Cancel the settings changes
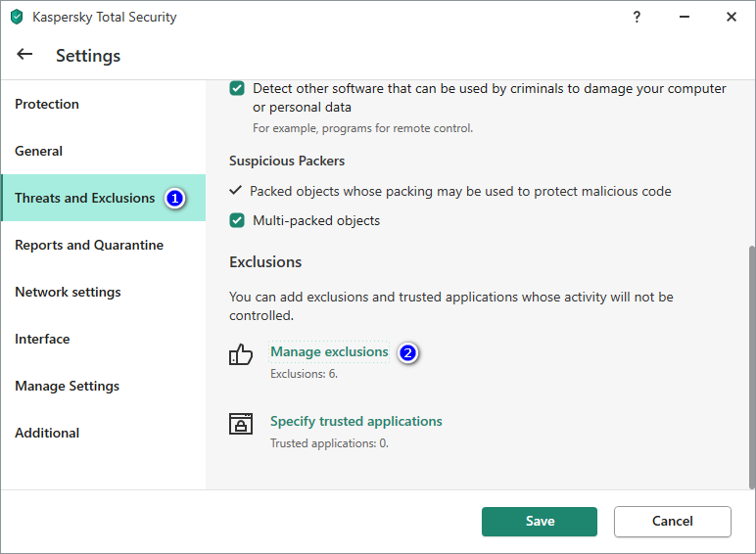Screen dimensions: 756x554 [x=672, y=522]
